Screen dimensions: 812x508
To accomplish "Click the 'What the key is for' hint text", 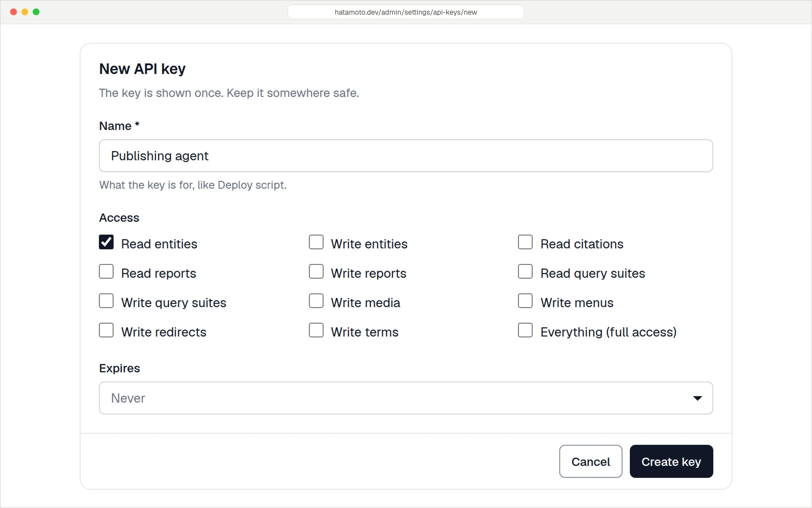I will pos(193,185).
